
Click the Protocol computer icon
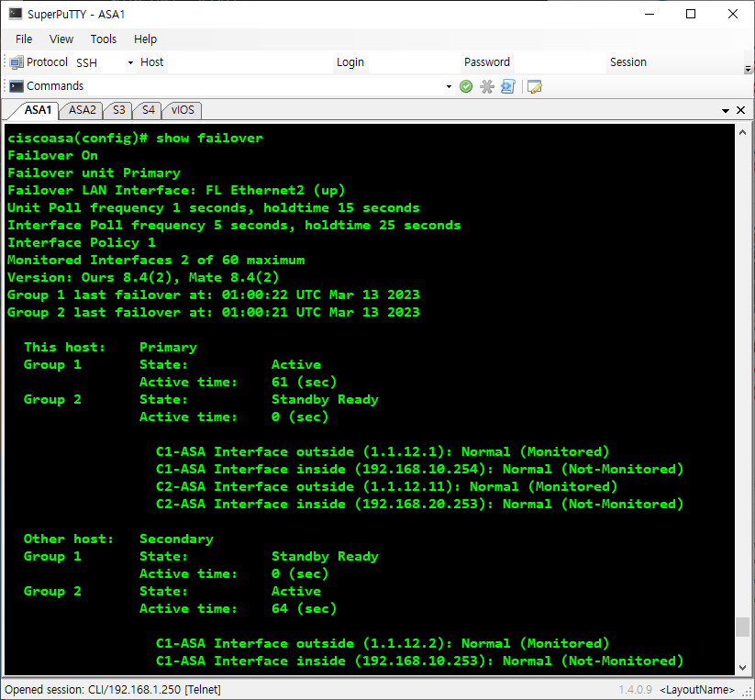tap(17, 62)
